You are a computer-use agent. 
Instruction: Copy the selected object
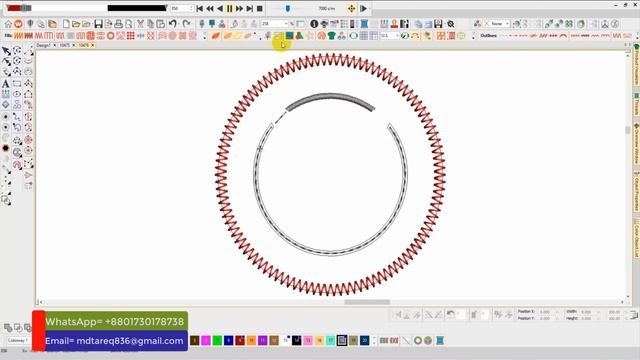click(151, 24)
